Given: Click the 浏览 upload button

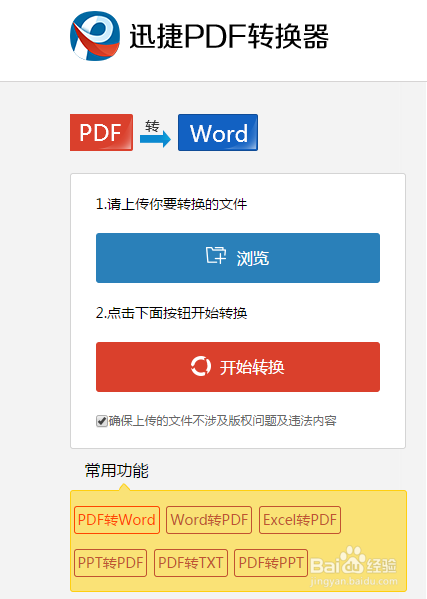Looking at the screenshot, I should [238, 258].
